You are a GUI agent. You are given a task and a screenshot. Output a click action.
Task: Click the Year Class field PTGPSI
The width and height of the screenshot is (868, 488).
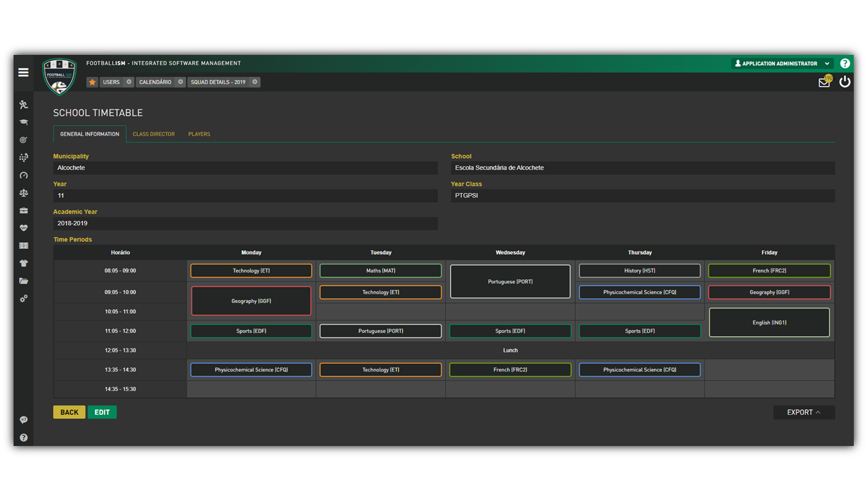tap(643, 195)
